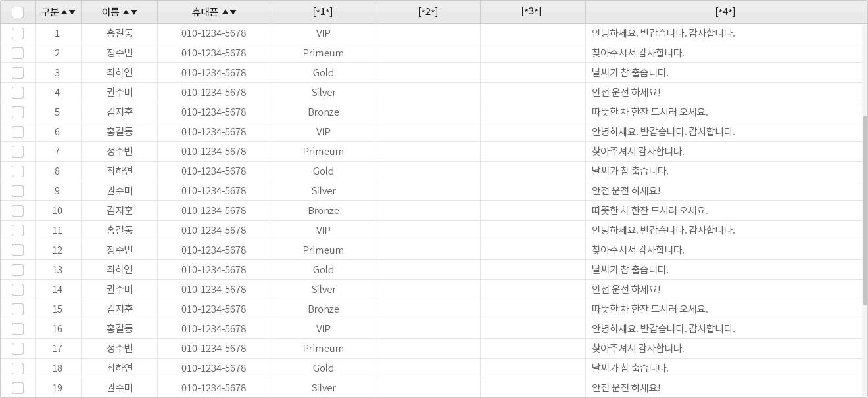Image resolution: width=868 pixels, height=398 pixels.
Task: Click the [*1*] column header
Action: [x=322, y=12]
